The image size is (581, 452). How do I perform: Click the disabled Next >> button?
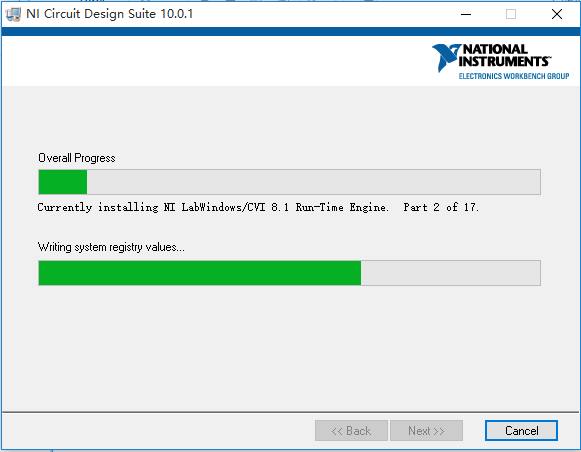point(426,431)
